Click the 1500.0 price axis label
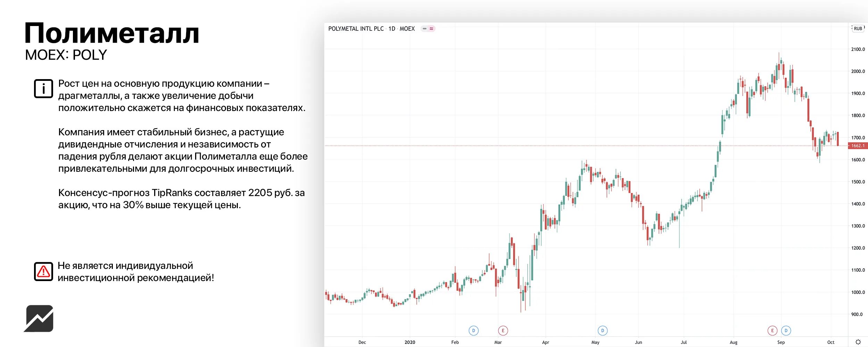Image resolution: width=868 pixels, height=347 pixels. coord(858,182)
